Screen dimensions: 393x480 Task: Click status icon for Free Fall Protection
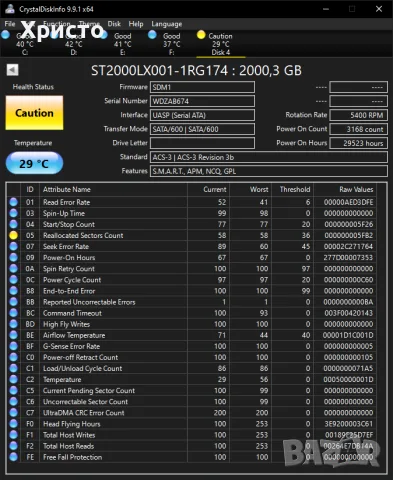13,457
